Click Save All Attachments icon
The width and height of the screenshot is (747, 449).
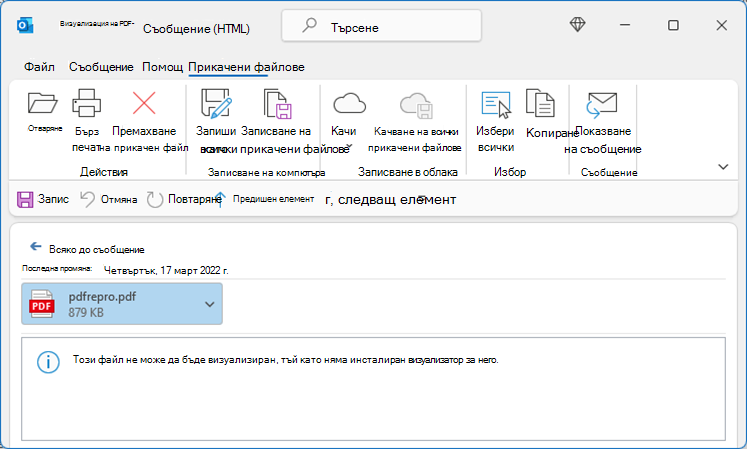278,103
